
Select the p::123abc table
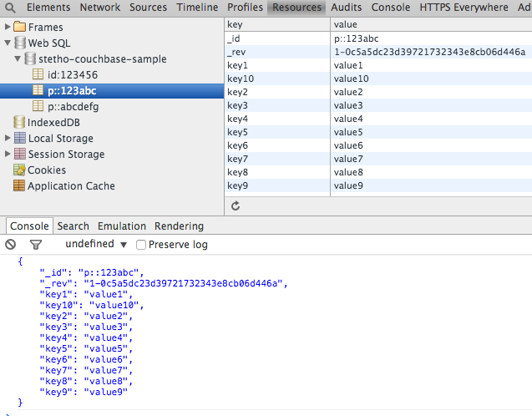click(x=112, y=91)
